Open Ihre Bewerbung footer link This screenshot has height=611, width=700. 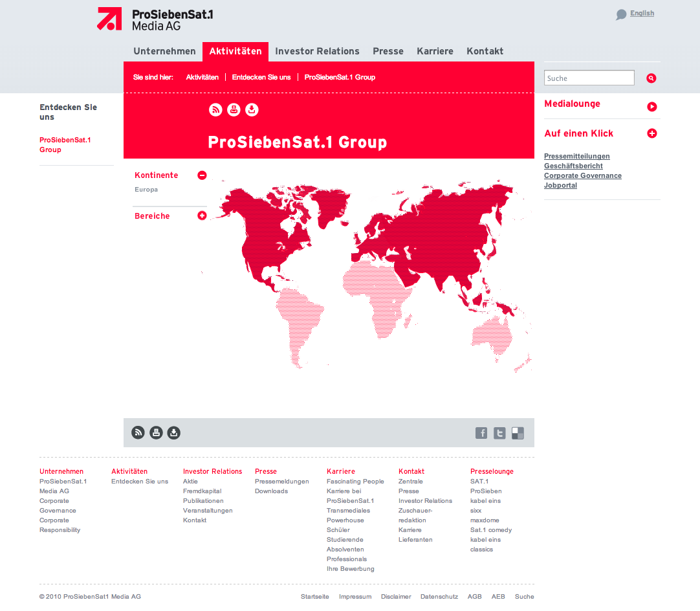(x=351, y=569)
